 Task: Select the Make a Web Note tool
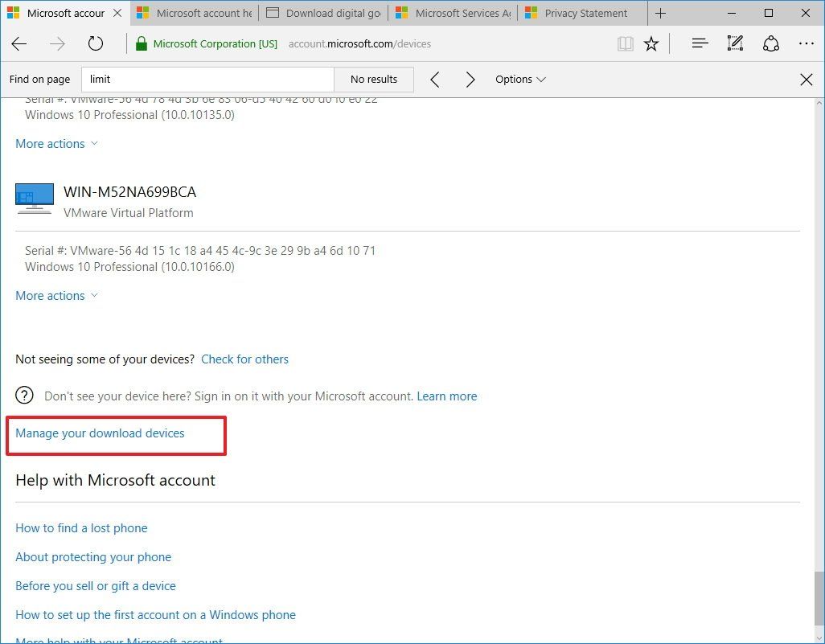735,43
